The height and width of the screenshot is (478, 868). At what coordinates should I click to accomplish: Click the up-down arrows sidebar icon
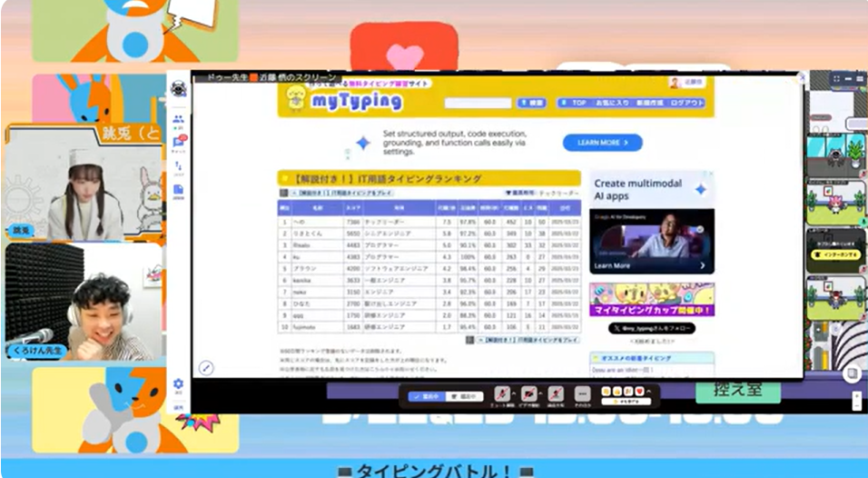178,165
